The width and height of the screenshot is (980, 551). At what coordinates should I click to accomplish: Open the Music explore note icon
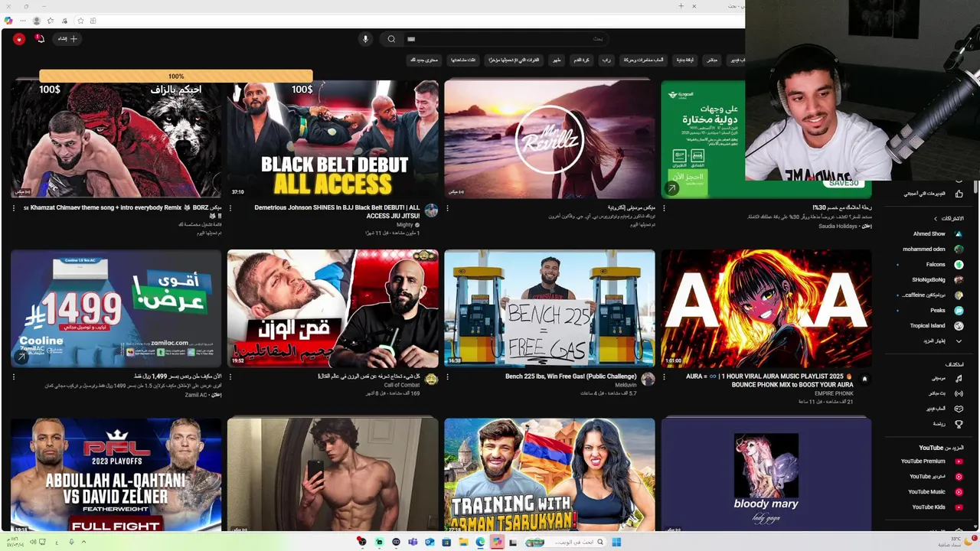(x=959, y=378)
